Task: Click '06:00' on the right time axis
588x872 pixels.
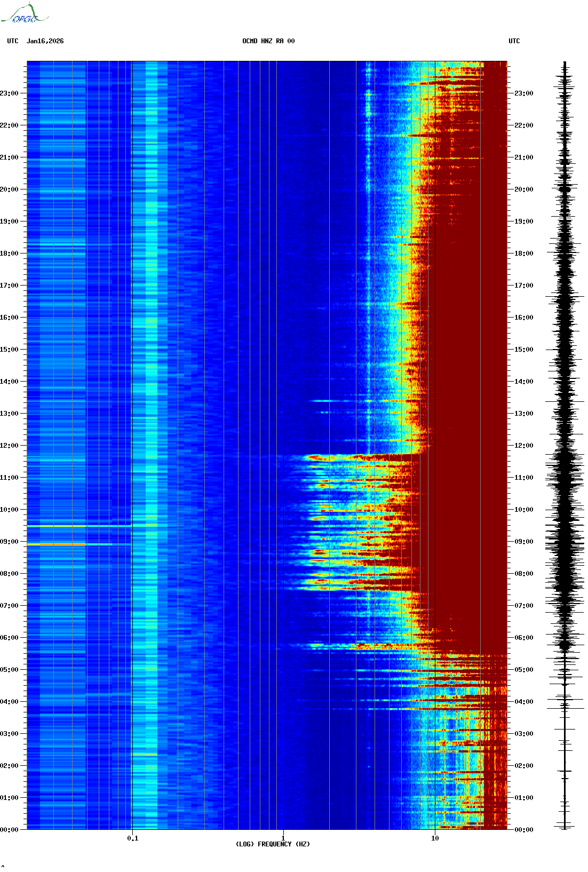Action: click(x=523, y=638)
